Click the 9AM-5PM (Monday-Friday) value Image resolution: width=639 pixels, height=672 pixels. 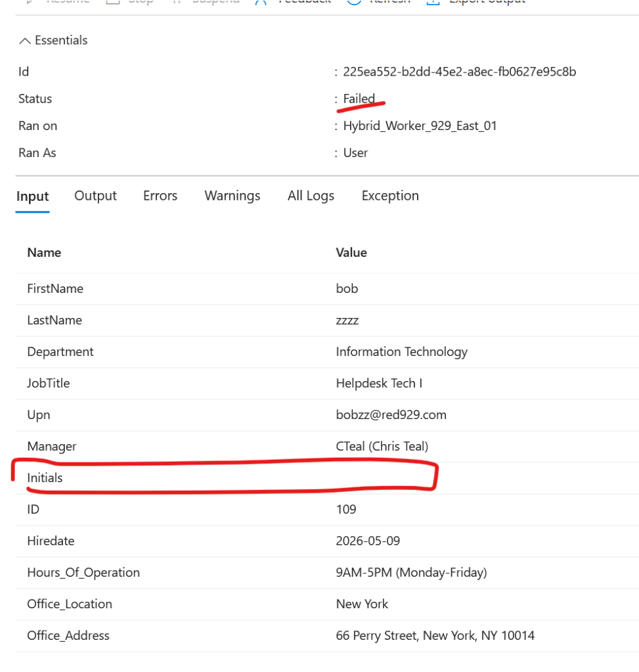(x=411, y=573)
